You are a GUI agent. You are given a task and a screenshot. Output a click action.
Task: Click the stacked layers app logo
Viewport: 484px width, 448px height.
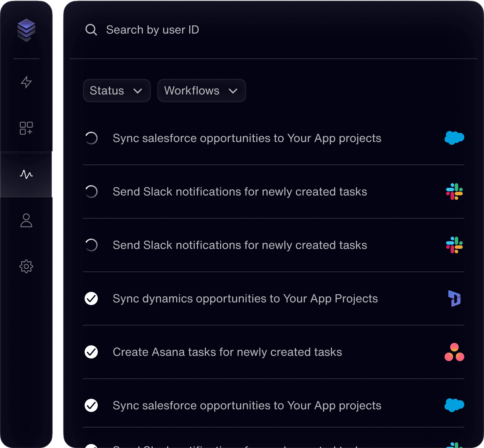26,30
